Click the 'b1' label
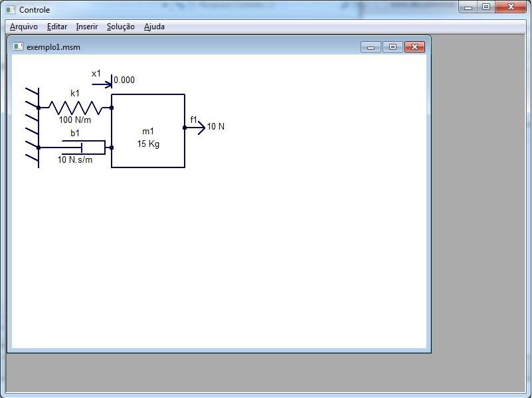 [x=75, y=133]
